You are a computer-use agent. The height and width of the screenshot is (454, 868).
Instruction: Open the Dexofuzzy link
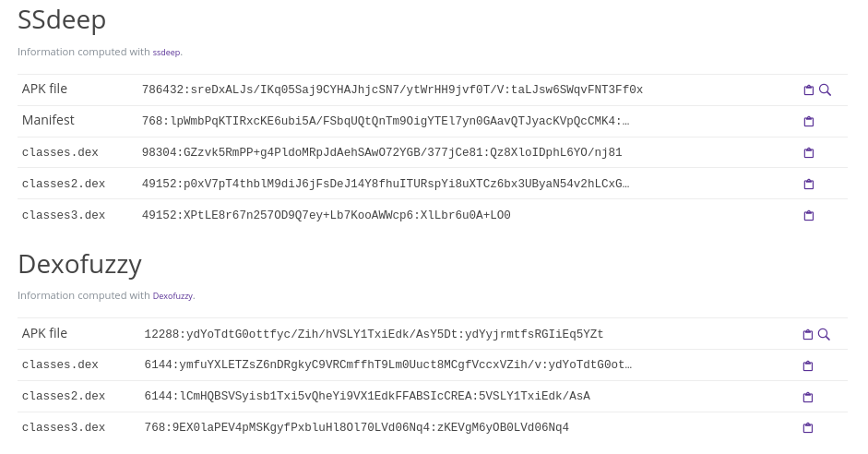(x=172, y=296)
